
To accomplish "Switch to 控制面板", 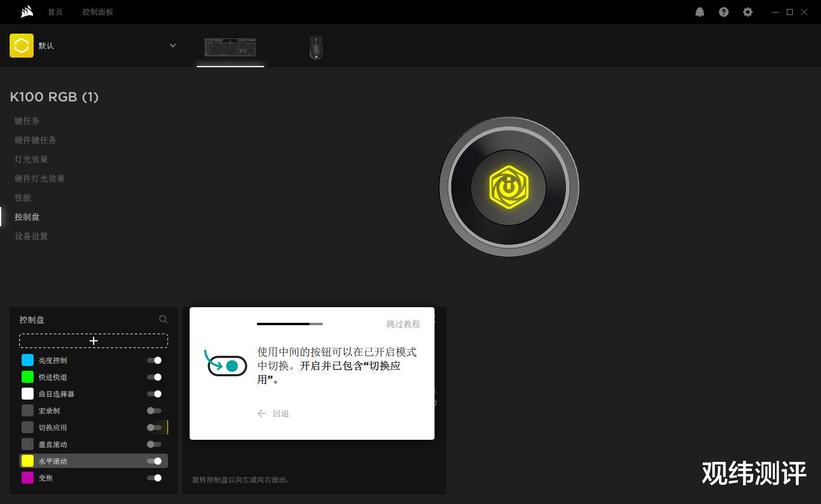I will click(97, 11).
